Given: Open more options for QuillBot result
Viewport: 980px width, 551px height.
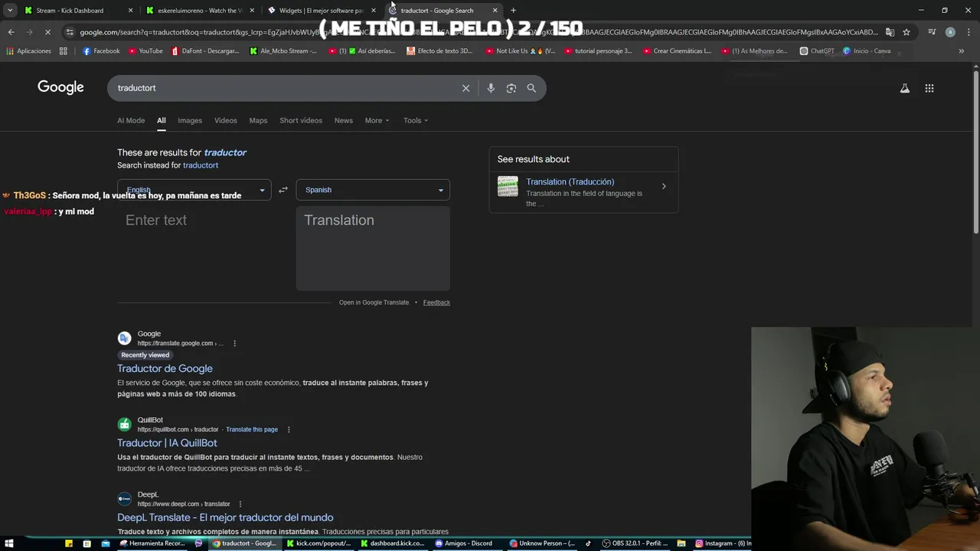Looking at the screenshot, I should click(289, 429).
